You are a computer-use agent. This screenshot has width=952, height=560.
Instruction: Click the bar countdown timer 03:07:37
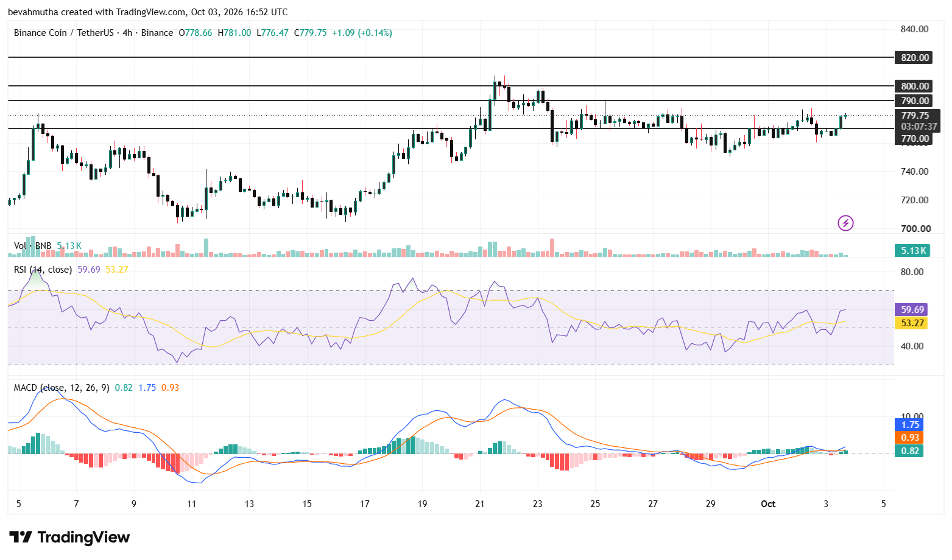pyautogui.click(x=919, y=127)
